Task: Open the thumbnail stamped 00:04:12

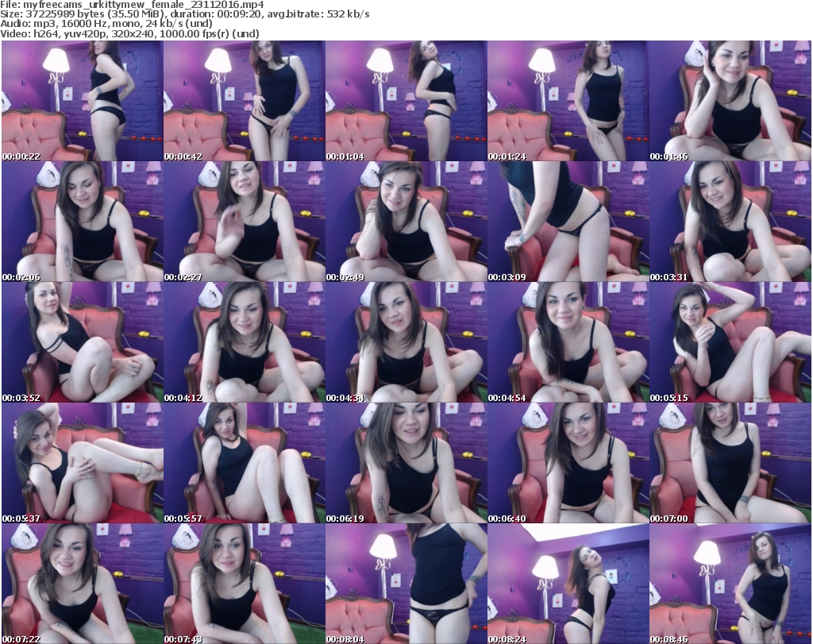Action: (x=245, y=342)
